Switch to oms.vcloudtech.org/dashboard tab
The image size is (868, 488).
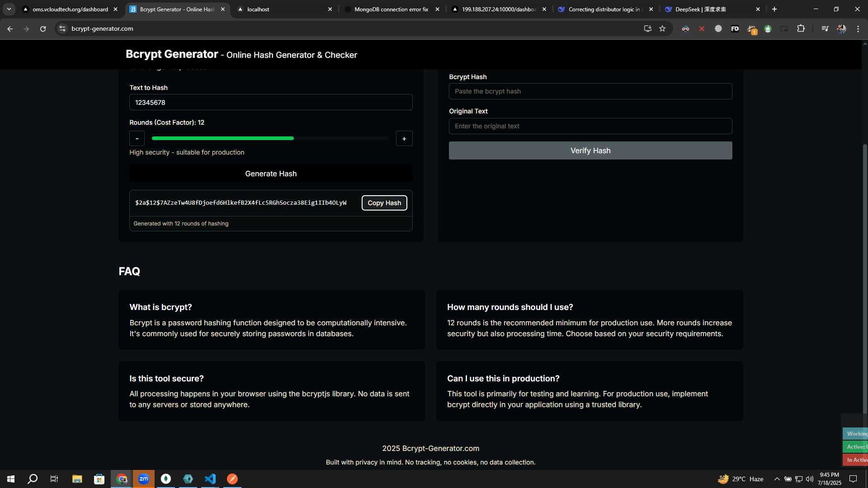click(71, 9)
